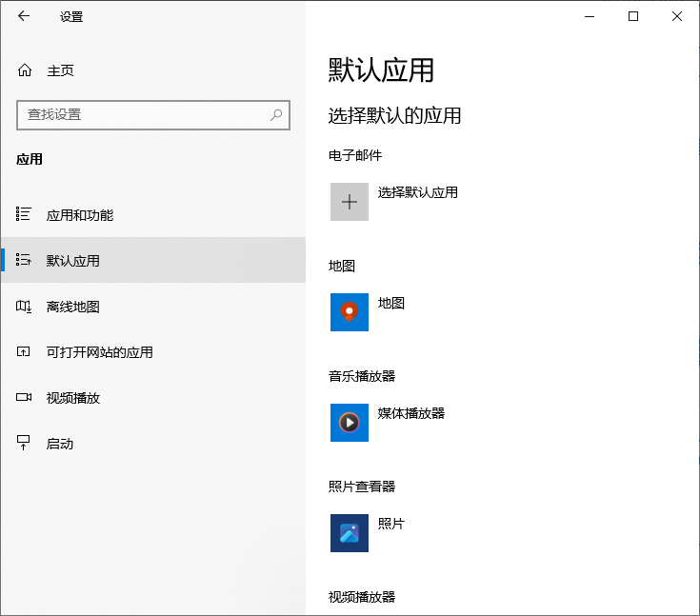The height and width of the screenshot is (616, 700).
Task: Open 可打开网站的应用 page
Action: [153, 352]
